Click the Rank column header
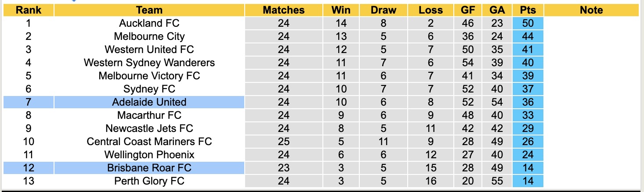 pyautogui.click(x=29, y=10)
